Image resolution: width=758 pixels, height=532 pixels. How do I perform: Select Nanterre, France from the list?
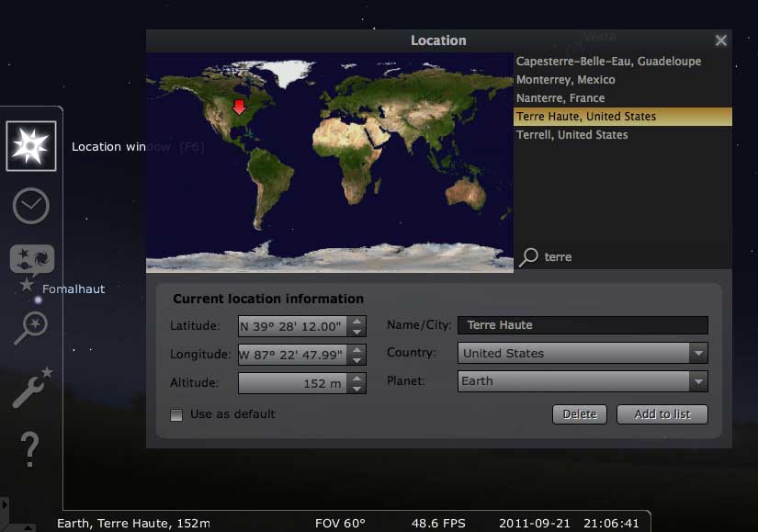click(x=560, y=98)
